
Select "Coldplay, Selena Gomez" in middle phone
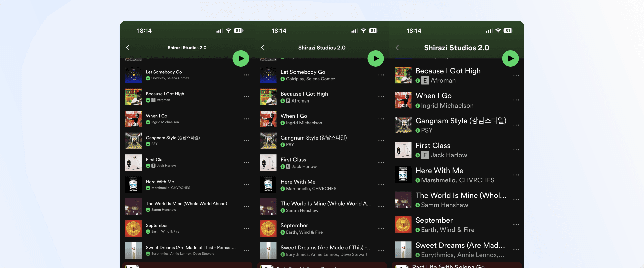coord(311,79)
